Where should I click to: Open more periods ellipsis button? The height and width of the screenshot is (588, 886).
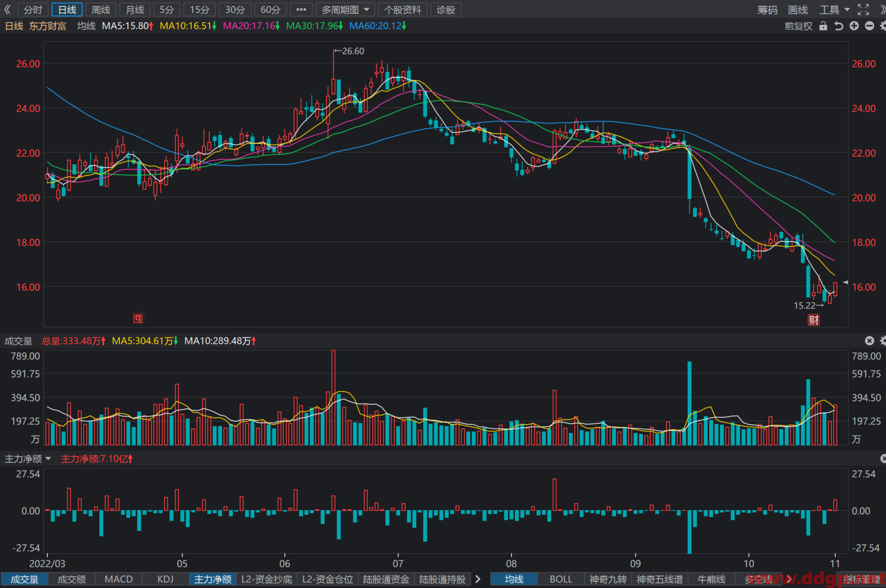(301, 10)
